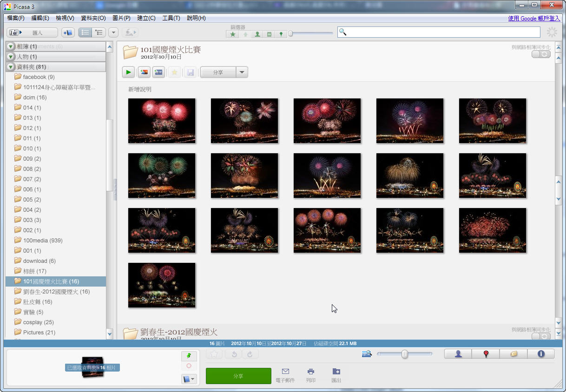Open the 檢視(V) menu
Viewport: 566px width, 392px height.
click(x=65, y=18)
